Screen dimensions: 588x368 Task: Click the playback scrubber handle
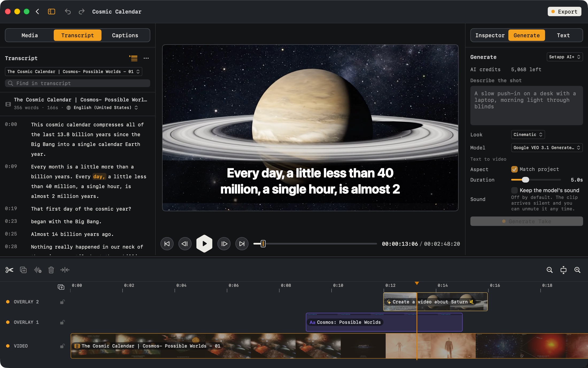tap(263, 244)
